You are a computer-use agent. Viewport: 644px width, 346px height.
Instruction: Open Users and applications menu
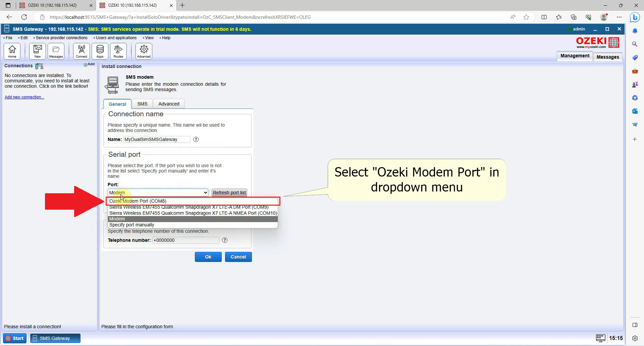(116, 38)
